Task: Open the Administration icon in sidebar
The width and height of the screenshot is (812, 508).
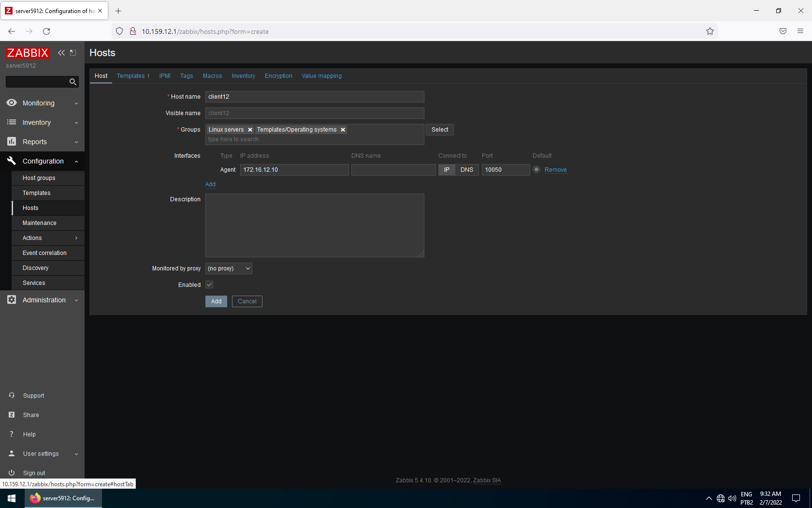Action: [x=11, y=299]
